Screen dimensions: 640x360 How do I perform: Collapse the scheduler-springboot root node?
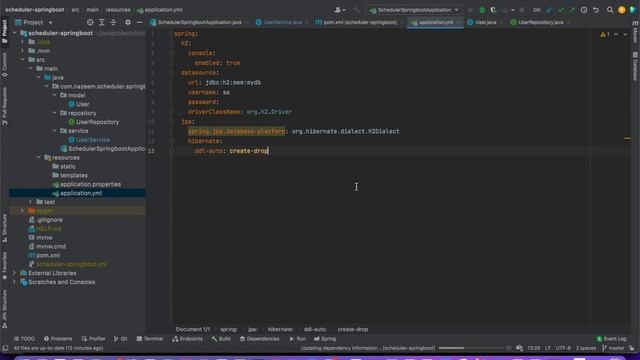(15, 33)
